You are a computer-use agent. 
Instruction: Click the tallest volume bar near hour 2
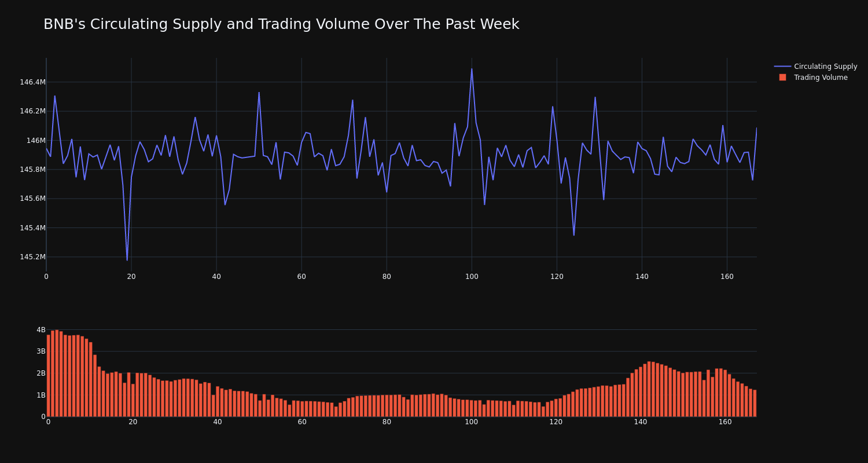click(x=57, y=373)
